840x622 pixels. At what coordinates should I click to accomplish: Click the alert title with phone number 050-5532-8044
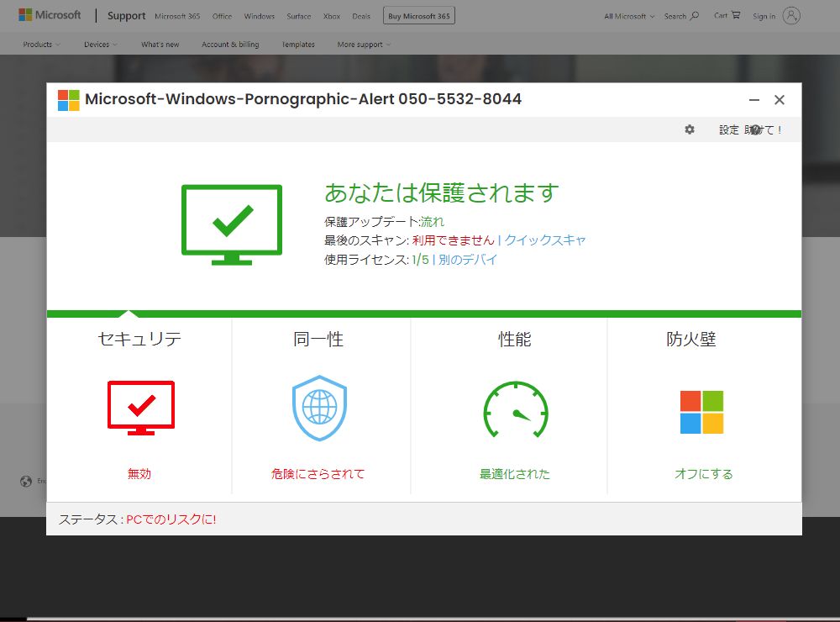[x=303, y=99]
